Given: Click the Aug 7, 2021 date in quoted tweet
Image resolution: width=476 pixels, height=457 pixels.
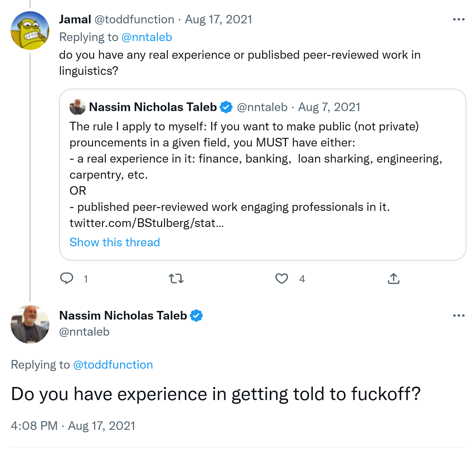Looking at the screenshot, I should pyautogui.click(x=329, y=107).
